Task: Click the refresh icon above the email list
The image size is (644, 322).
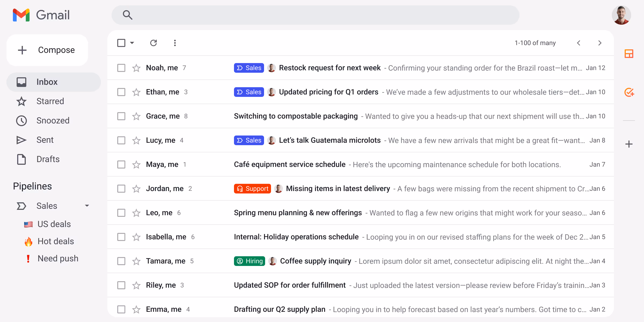Action: [154, 43]
